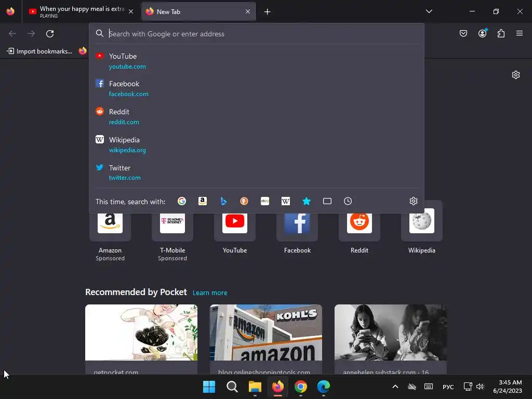This screenshot has height=399, width=532.
Task: Click Import bookmarks button
Action: tap(39, 51)
